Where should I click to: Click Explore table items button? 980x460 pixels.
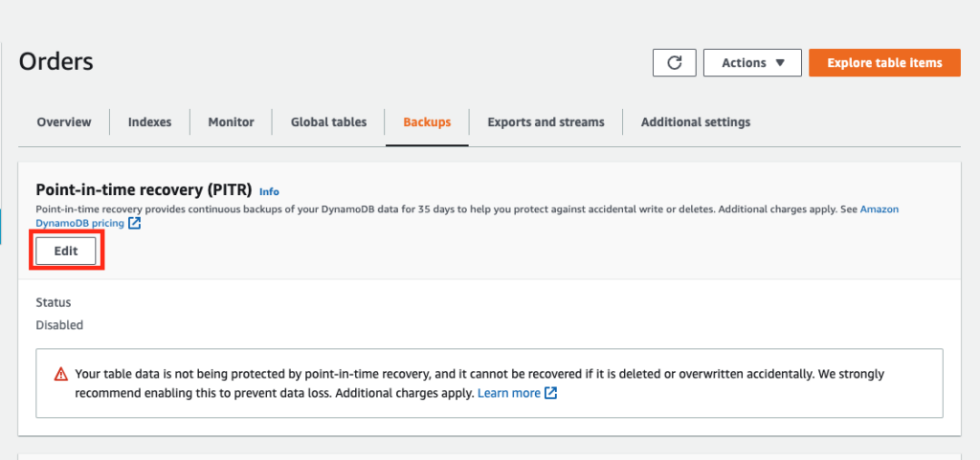(884, 63)
